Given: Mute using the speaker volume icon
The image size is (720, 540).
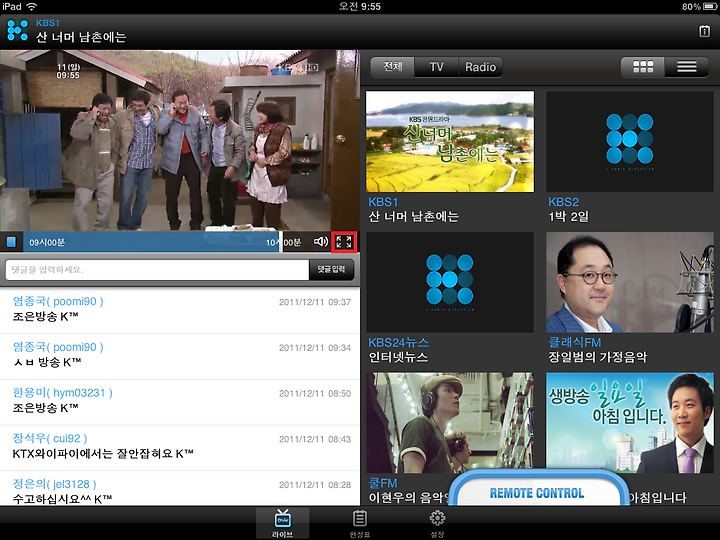Looking at the screenshot, I should [321, 242].
